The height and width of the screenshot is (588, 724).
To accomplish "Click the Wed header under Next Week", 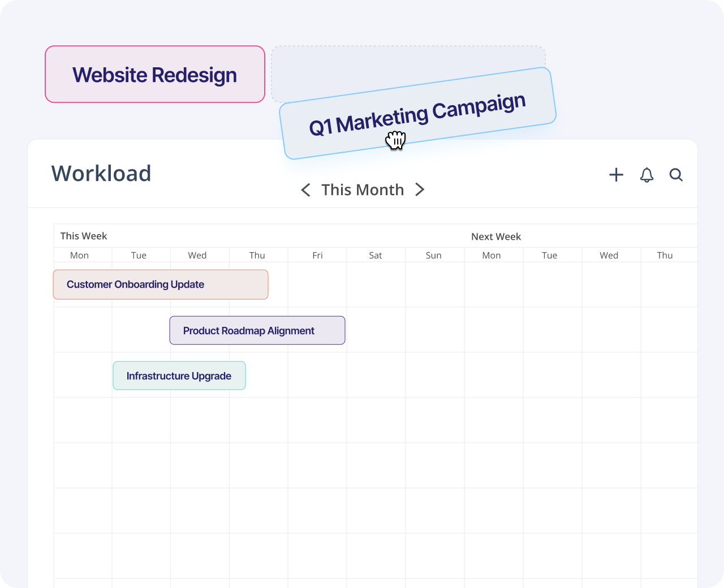I will point(609,255).
